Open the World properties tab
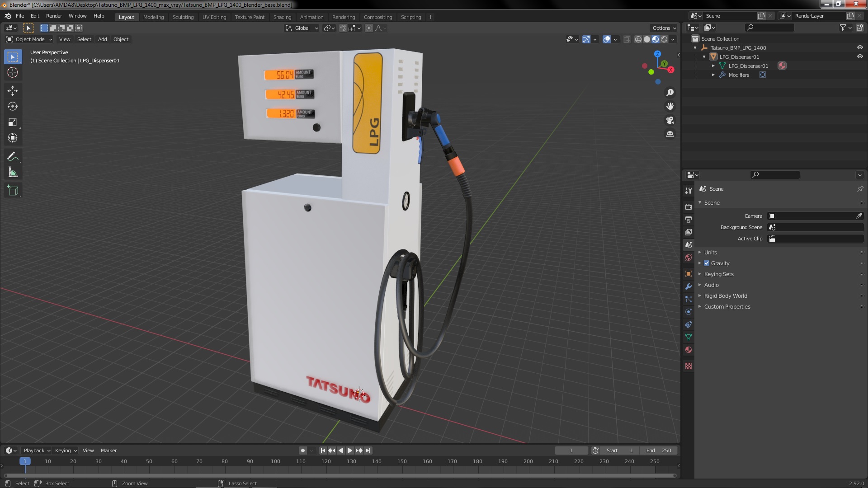The width and height of the screenshot is (868, 488). (x=689, y=258)
